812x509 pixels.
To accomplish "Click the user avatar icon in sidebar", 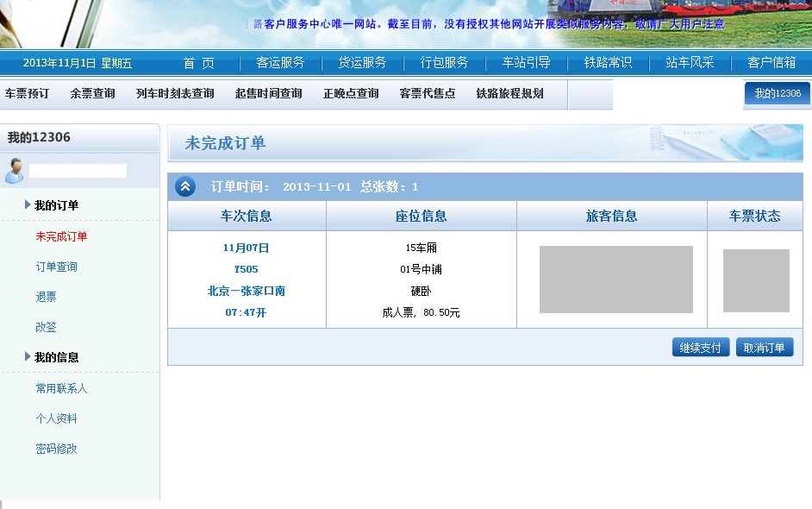I will (15, 171).
